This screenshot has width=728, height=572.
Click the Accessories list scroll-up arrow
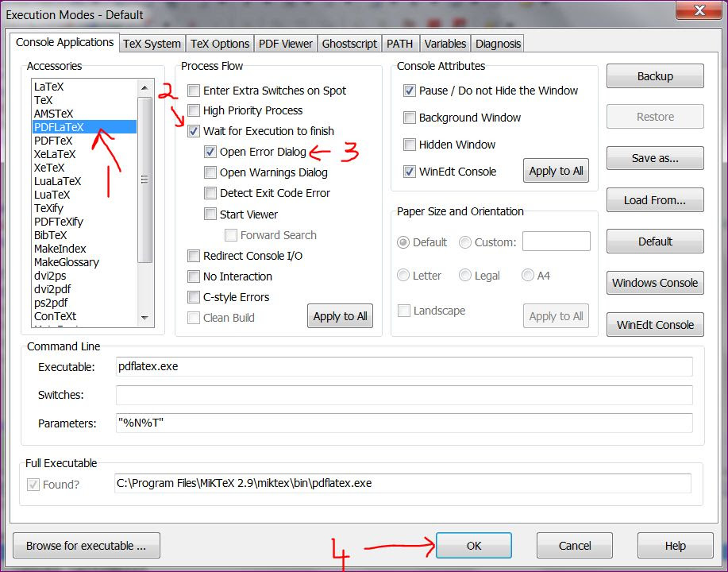click(x=144, y=87)
